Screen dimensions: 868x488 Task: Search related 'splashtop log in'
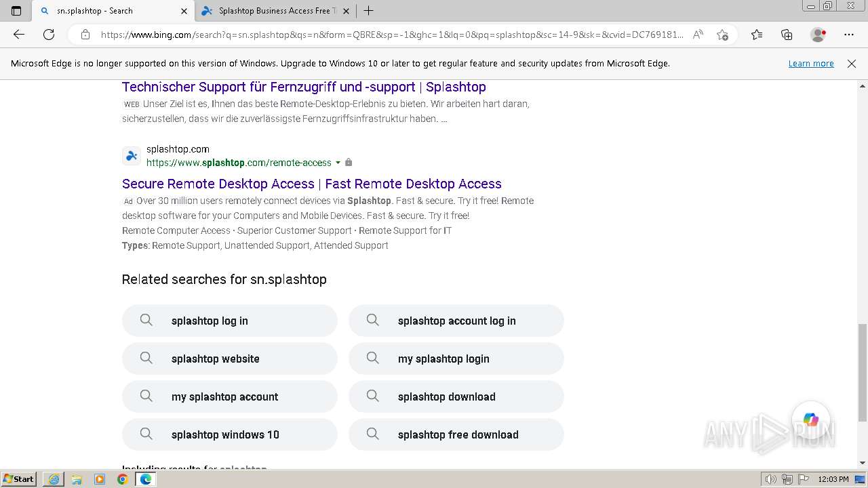click(229, 321)
